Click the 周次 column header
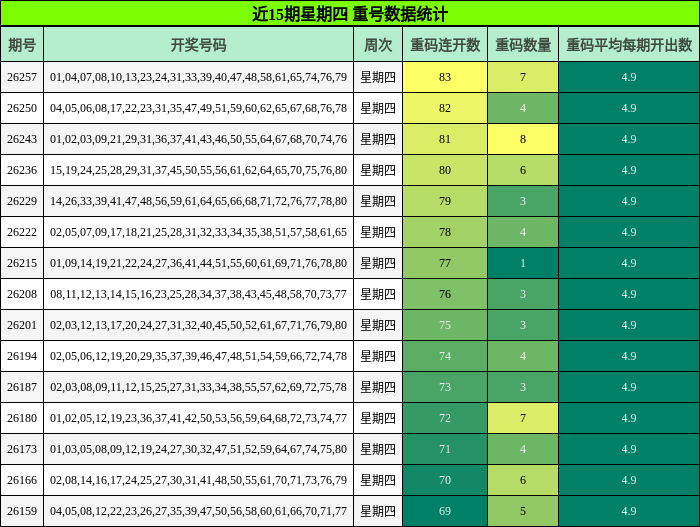 [378, 45]
